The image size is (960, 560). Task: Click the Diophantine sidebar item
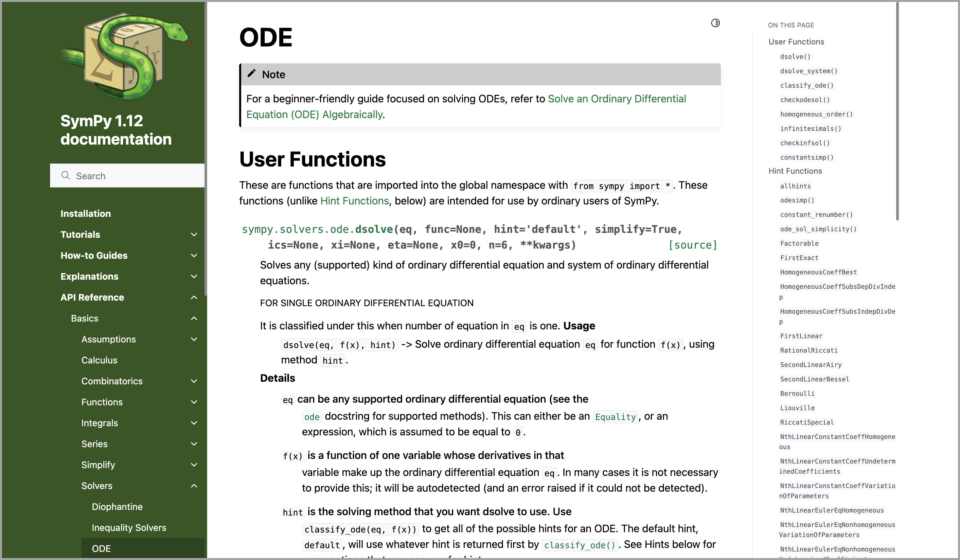117,507
